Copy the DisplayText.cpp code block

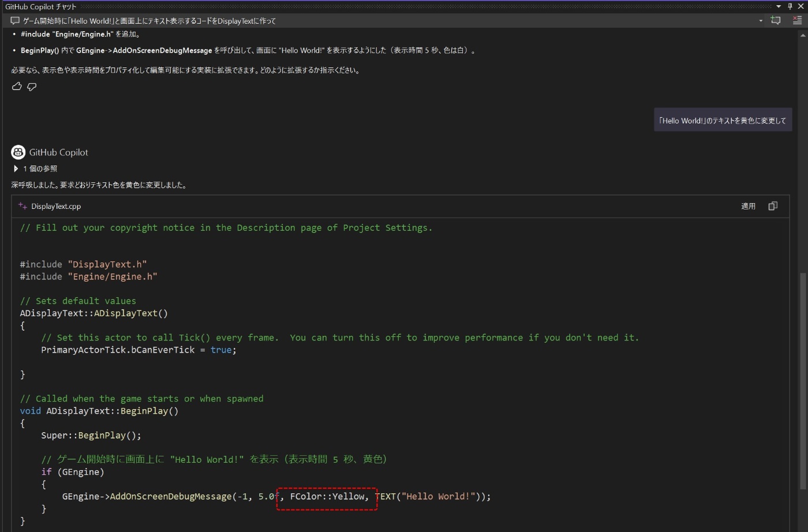[x=773, y=206]
